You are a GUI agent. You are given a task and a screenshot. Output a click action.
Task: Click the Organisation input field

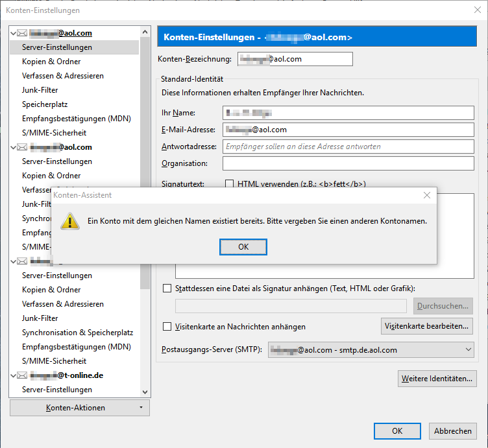coord(348,163)
